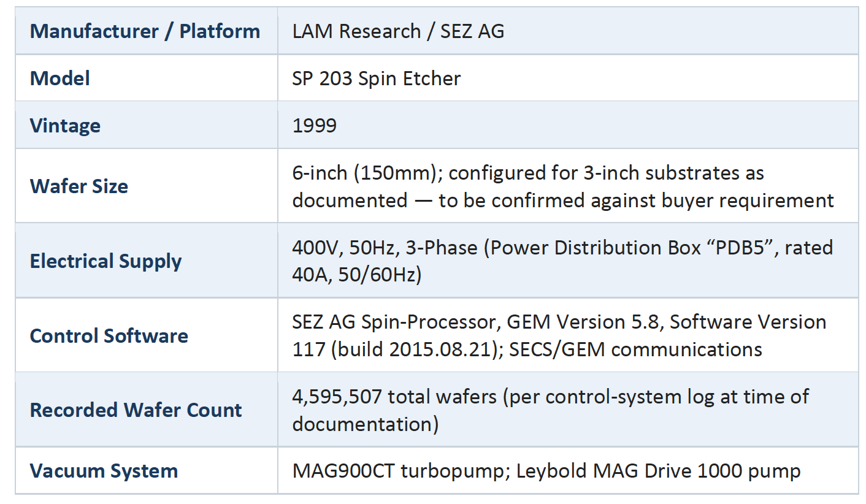The width and height of the screenshot is (866, 504).
Task: Click the Electrical Supply label
Action: point(105,261)
